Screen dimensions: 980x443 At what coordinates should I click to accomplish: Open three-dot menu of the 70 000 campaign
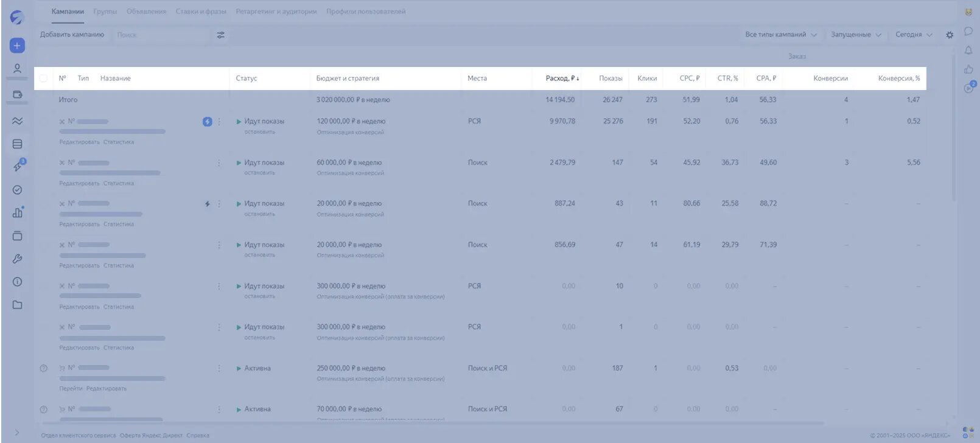(219, 409)
